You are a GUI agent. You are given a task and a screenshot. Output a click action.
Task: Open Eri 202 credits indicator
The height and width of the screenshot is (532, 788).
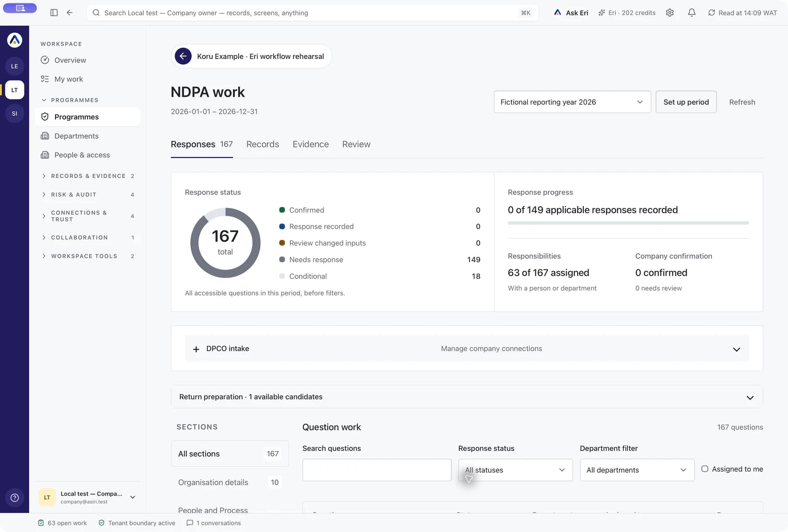tap(627, 13)
